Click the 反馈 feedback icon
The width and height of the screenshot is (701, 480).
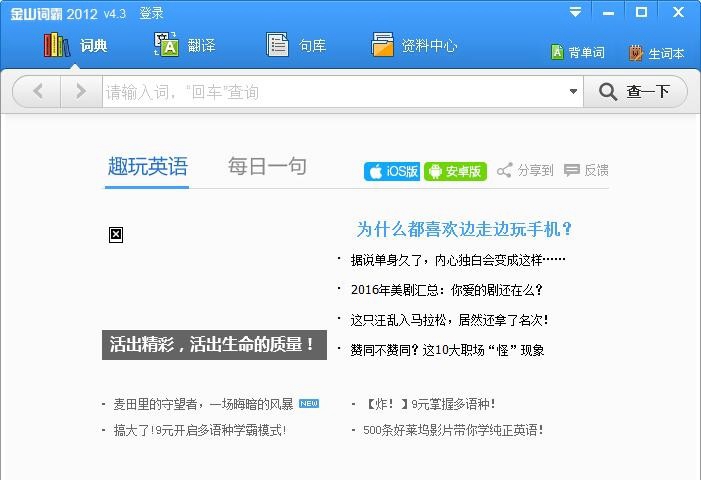(572, 170)
